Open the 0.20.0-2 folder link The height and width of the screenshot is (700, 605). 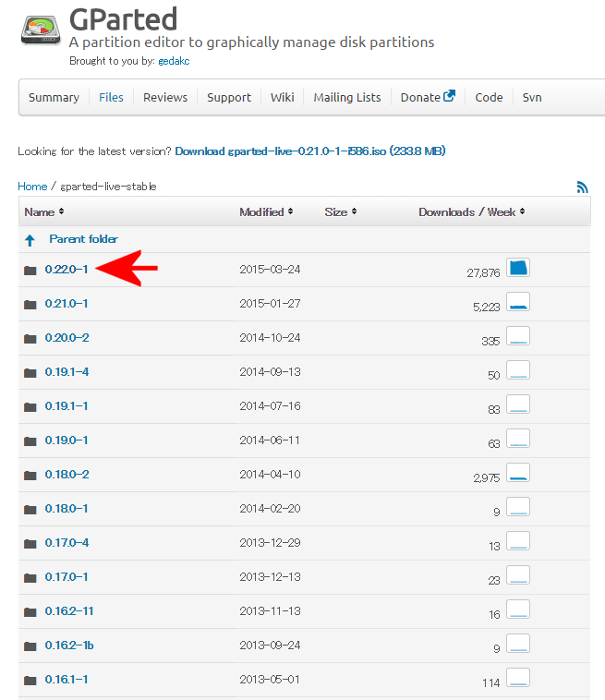point(67,338)
